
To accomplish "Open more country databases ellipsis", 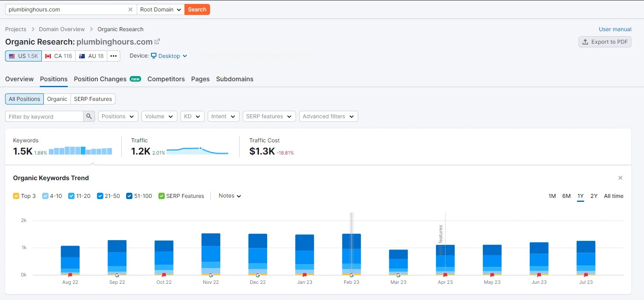I will tap(114, 56).
